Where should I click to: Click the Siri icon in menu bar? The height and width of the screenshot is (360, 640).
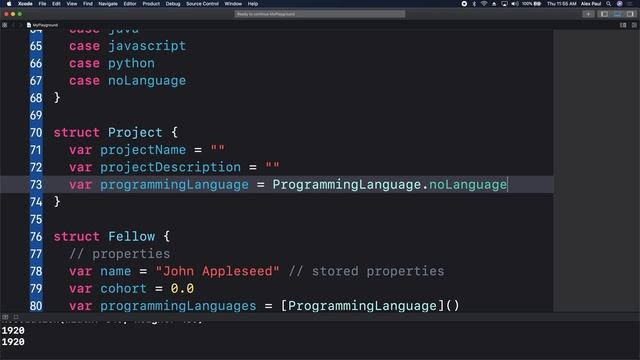pyautogui.click(x=620, y=4)
